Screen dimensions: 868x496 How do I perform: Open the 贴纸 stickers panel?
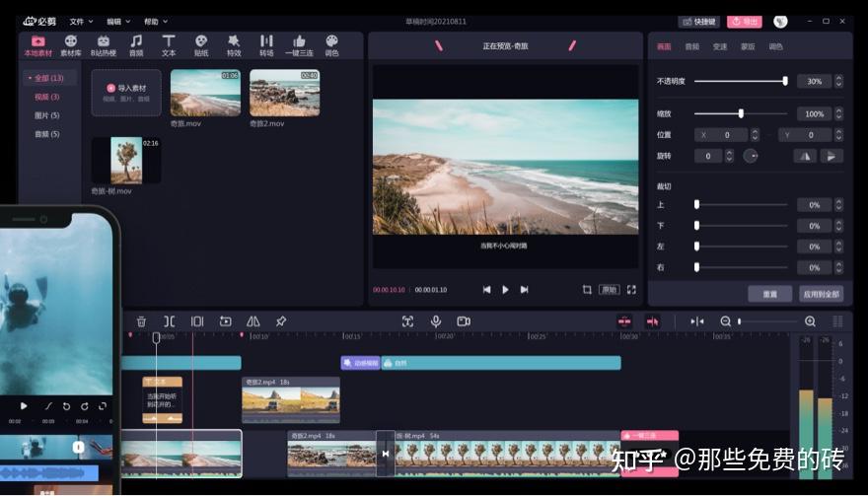tap(201, 46)
